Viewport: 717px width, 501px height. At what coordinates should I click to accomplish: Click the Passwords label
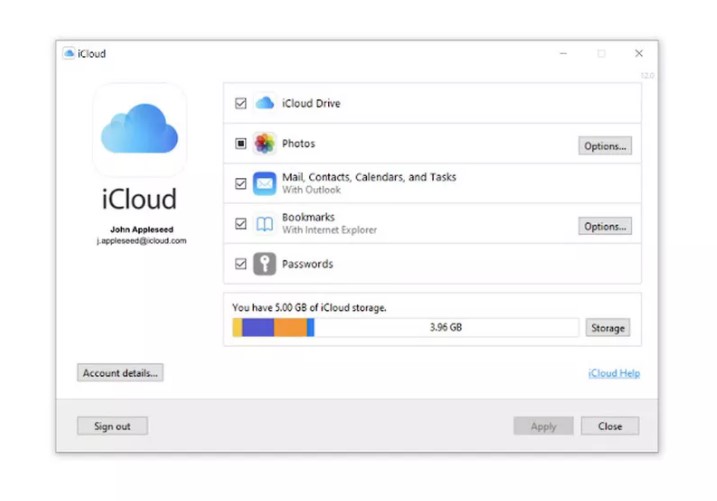pyautogui.click(x=307, y=264)
